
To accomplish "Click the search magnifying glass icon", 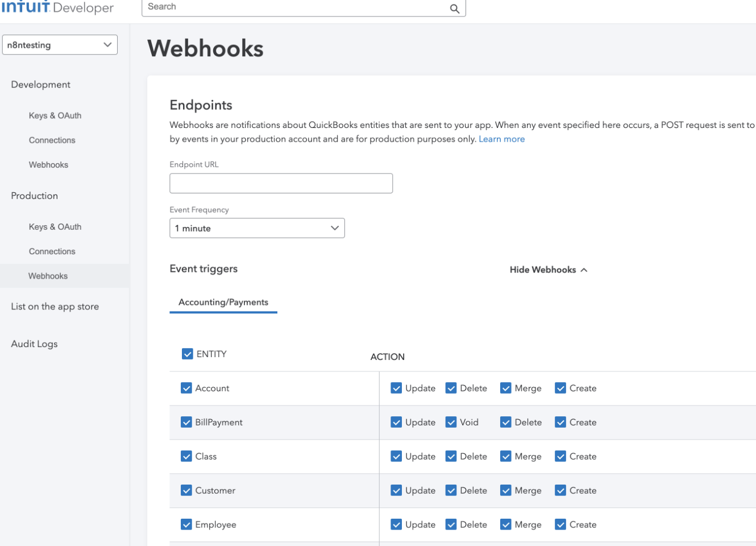I will pyautogui.click(x=454, y=9).
